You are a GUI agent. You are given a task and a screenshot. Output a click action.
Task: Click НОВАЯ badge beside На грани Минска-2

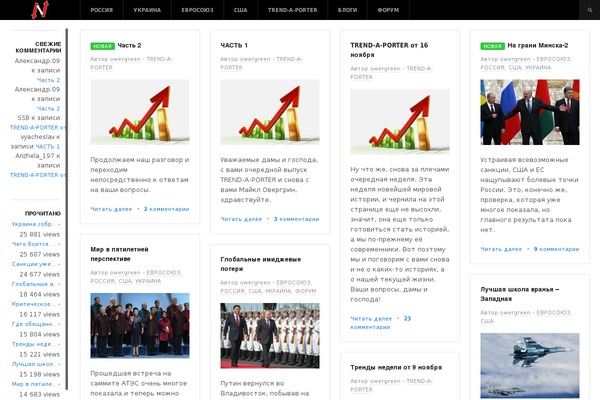point(492,46)
